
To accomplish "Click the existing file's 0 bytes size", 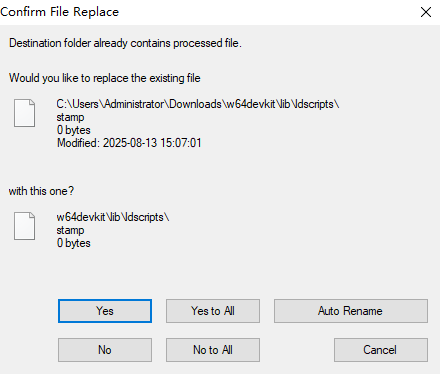I will [x=73, y=130].
